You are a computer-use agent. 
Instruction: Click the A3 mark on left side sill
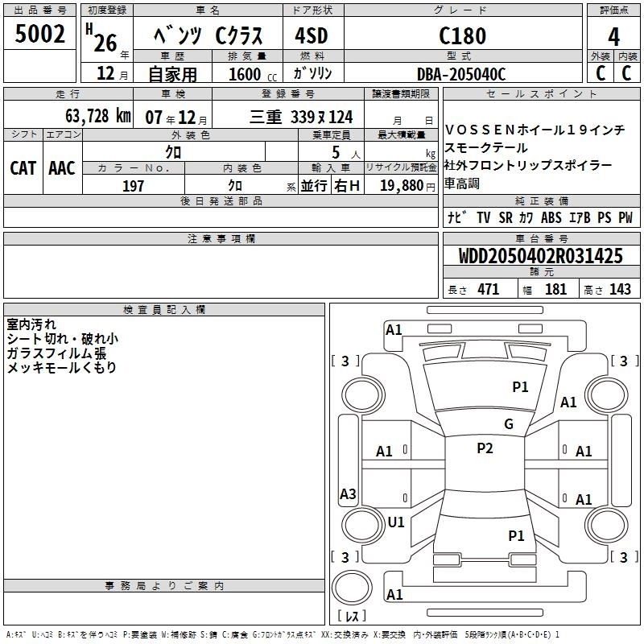(348, 493)
